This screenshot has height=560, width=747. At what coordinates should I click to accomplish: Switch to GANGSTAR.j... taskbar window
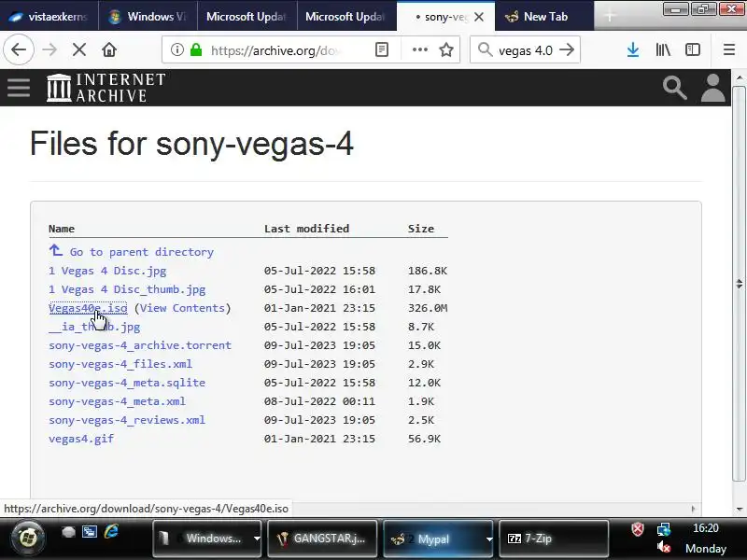(322, 539)
